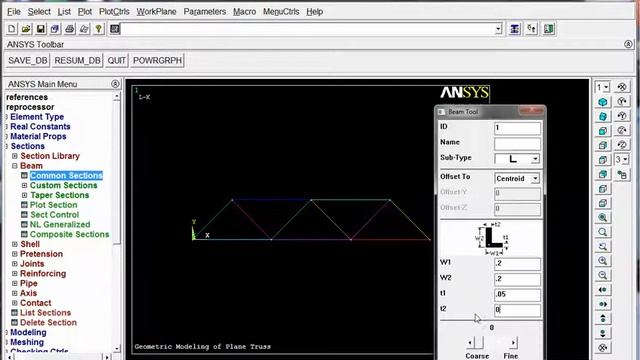
Task: Click the W1 width input field
Action: point(517,264)
